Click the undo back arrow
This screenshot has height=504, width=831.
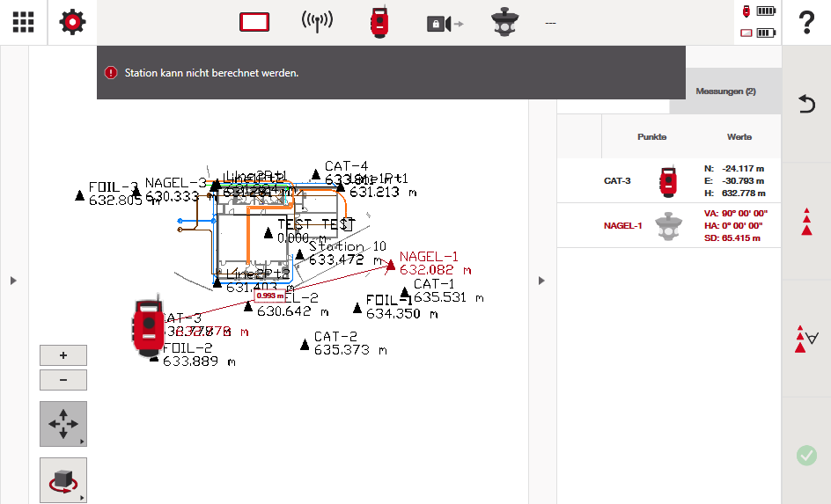click(x=805, y=104)
